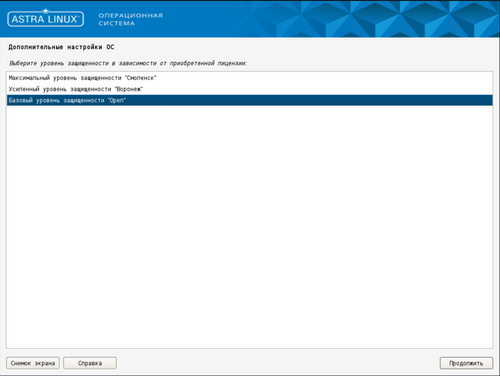Image resolution: width=500 pixels, height=376 pixels.
Task: Continue with the "Продолжить" button
Action: click(466, 363)
